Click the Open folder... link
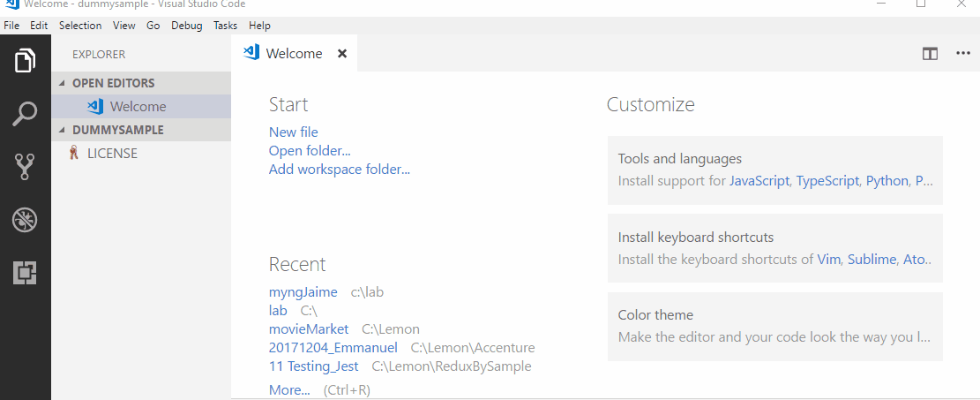The image size is (980, 400). click(x=309, y=151)
